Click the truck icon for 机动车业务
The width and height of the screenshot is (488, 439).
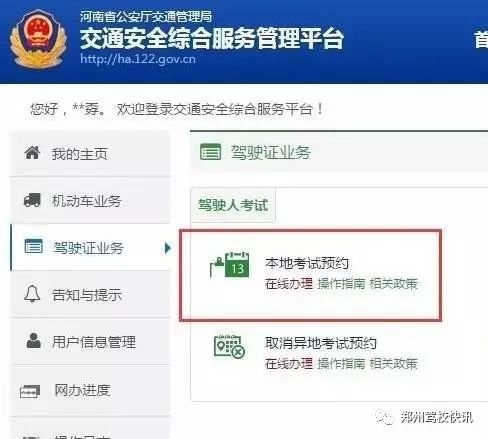tap(32, 200)
